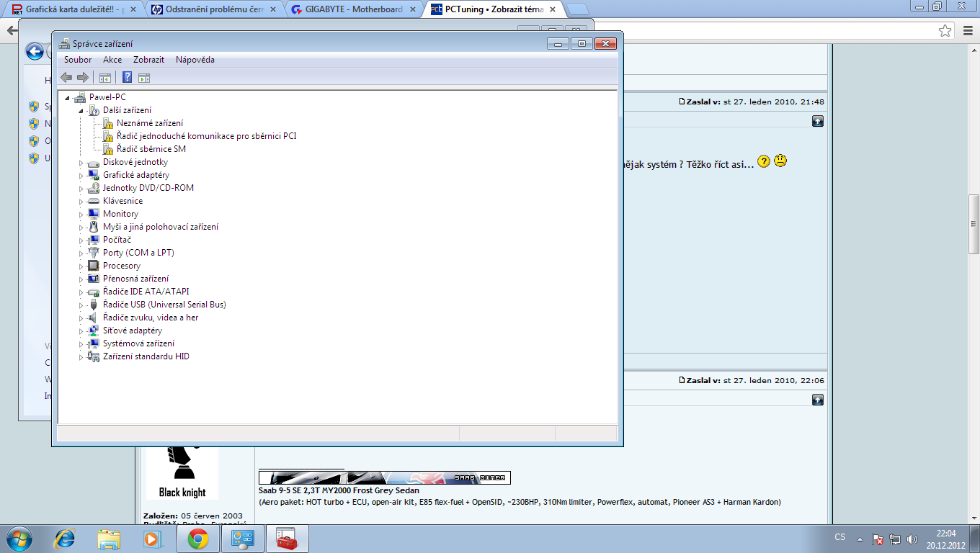Click the page scrollbar in Chrome
Viewport: 980px width, 553px height.
[x=974, y=224]
